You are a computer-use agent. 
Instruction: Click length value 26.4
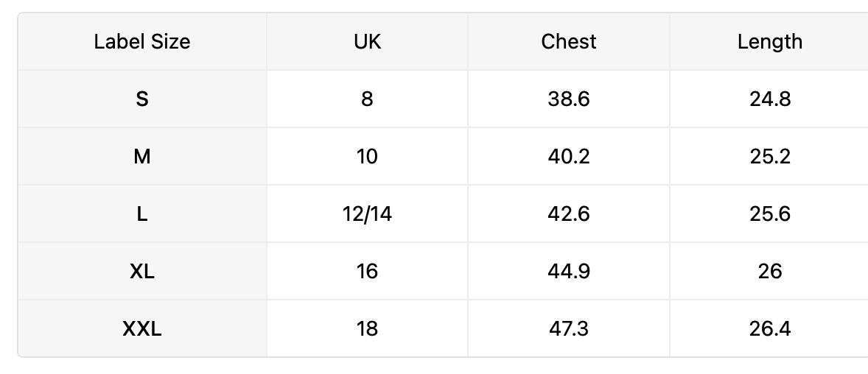click(769, 329)
